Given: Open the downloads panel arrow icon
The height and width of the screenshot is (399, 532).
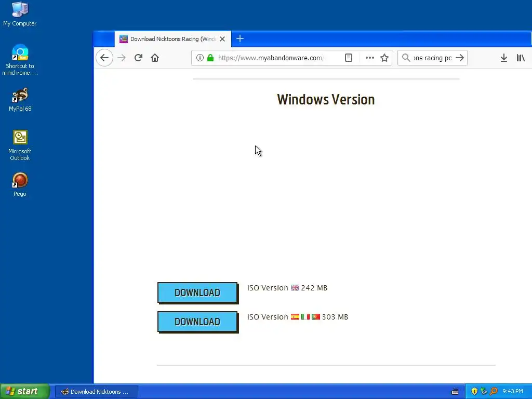Looking at the screenshot, I should (504, 58).
